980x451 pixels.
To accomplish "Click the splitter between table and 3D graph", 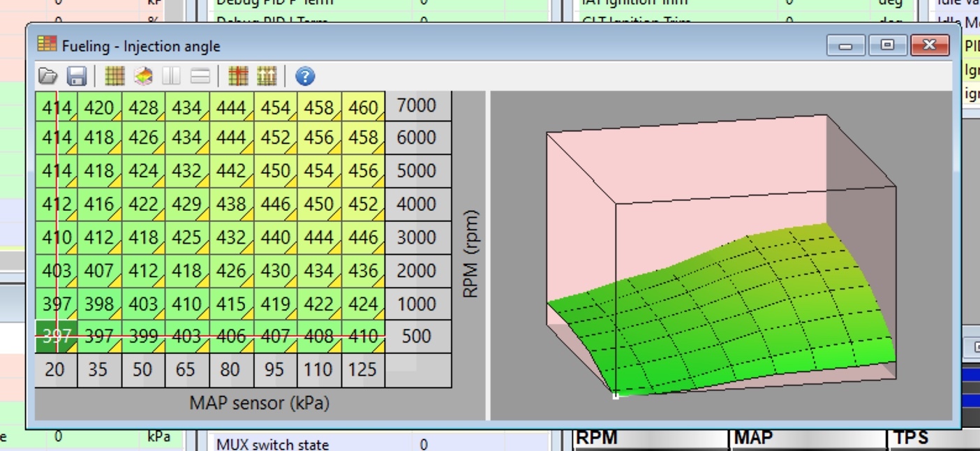I will pyautogui.click(x=487, y=255).
